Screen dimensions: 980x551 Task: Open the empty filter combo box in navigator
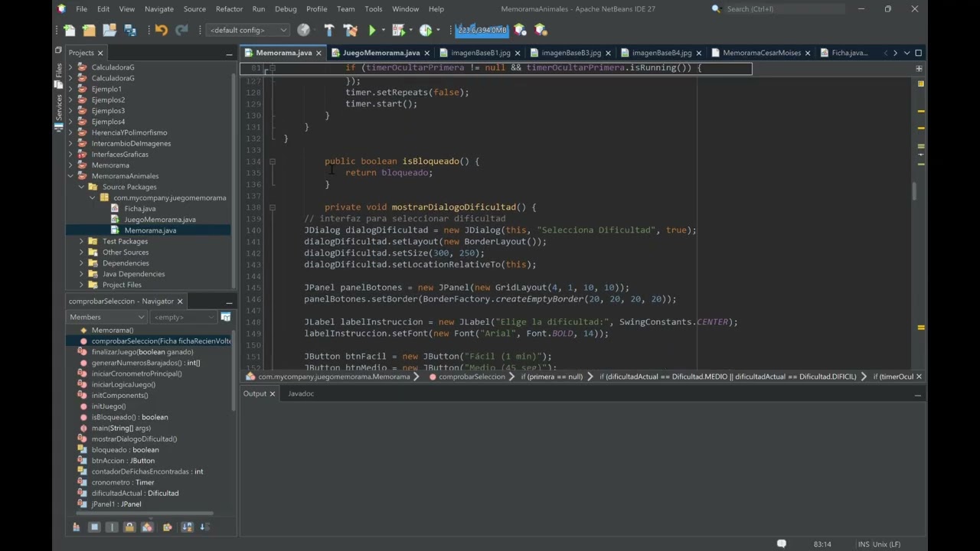[184, 317]
